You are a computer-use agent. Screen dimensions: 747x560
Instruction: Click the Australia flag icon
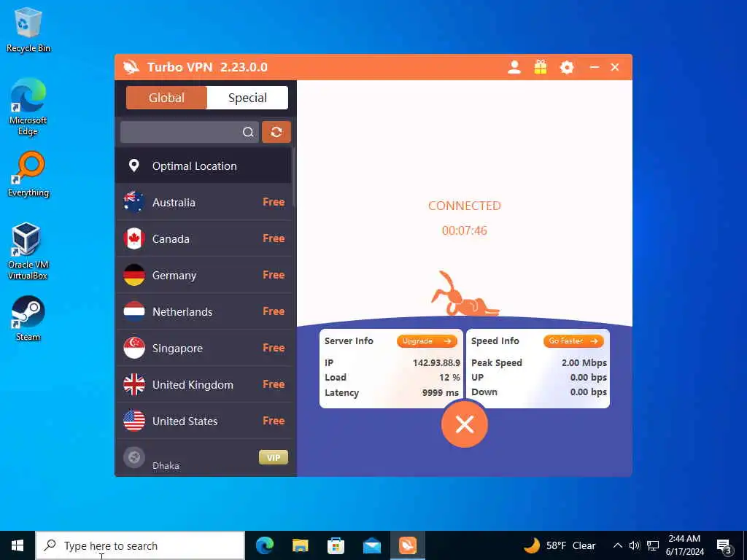[134, 202]
